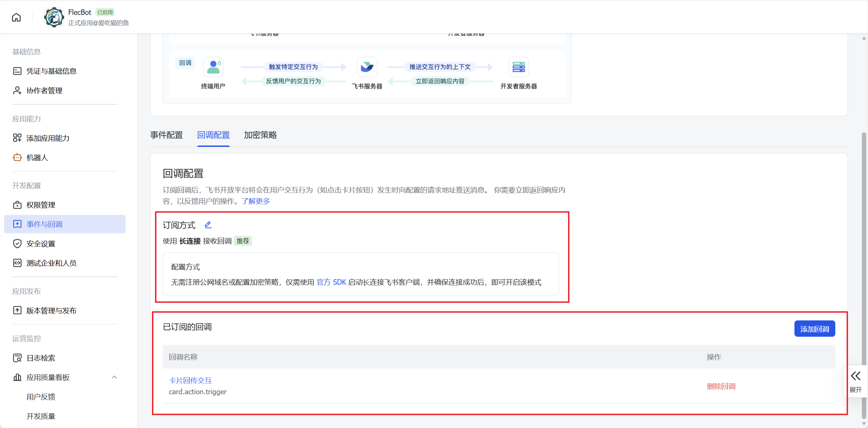
Task: Select the 回调名称 column header
Action: tap(183, 357)
